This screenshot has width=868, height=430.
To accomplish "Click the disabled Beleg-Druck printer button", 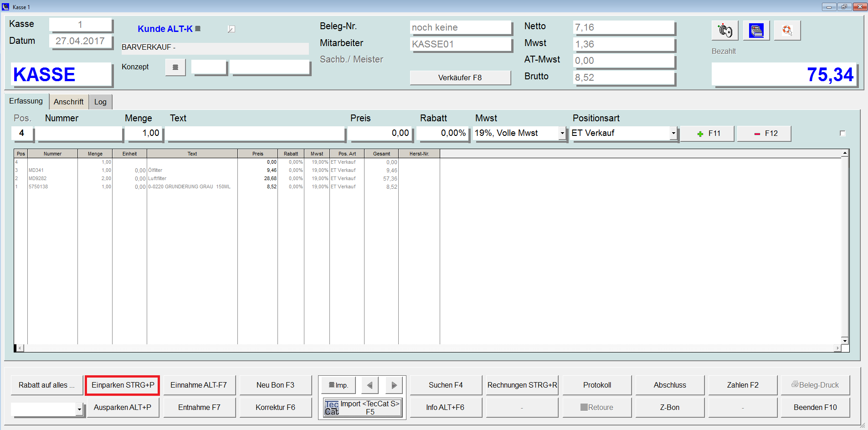I will [815, 385].
